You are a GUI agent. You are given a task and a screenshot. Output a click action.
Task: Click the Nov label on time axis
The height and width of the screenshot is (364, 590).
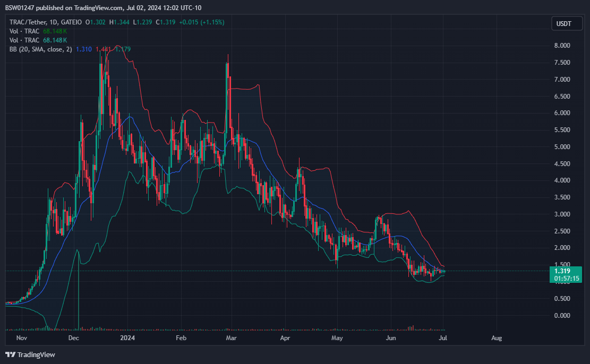click(21, 337)
